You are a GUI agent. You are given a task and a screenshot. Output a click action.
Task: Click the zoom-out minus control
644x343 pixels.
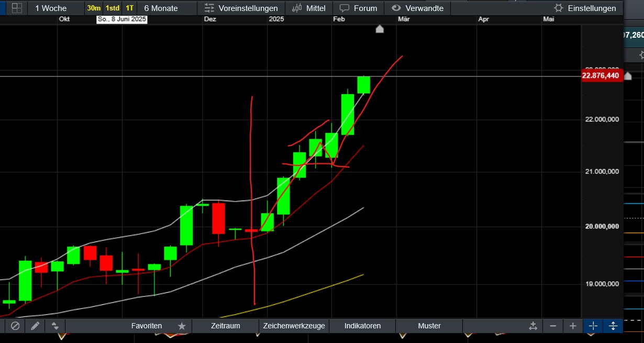tap(553, 326)
